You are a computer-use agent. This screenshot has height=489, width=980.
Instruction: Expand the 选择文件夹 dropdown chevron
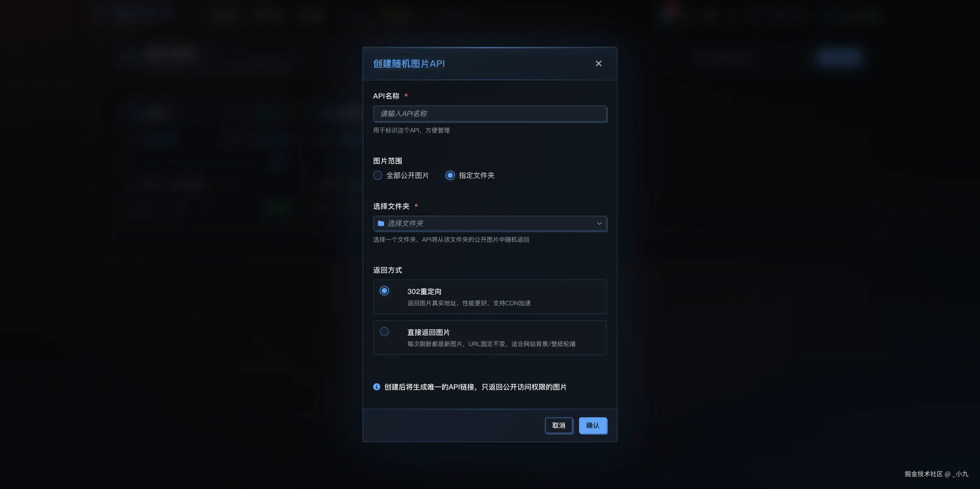pos(599,223)
